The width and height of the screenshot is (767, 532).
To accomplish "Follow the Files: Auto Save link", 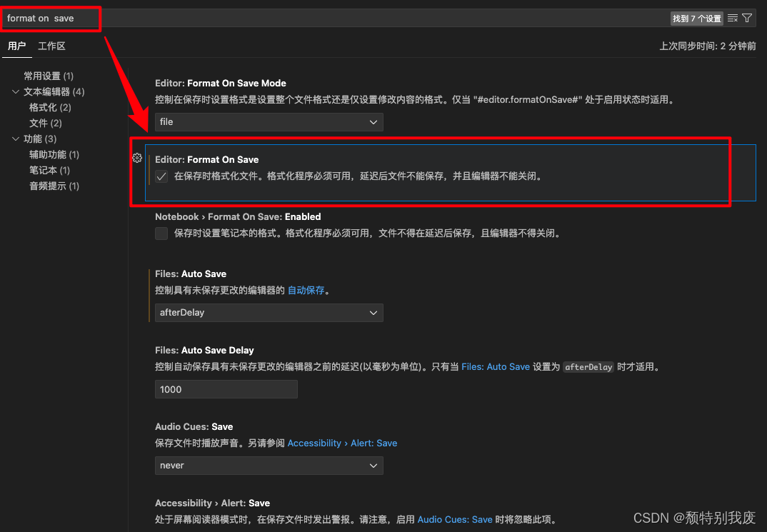I will pyautogui.click(x=496, y=367).
